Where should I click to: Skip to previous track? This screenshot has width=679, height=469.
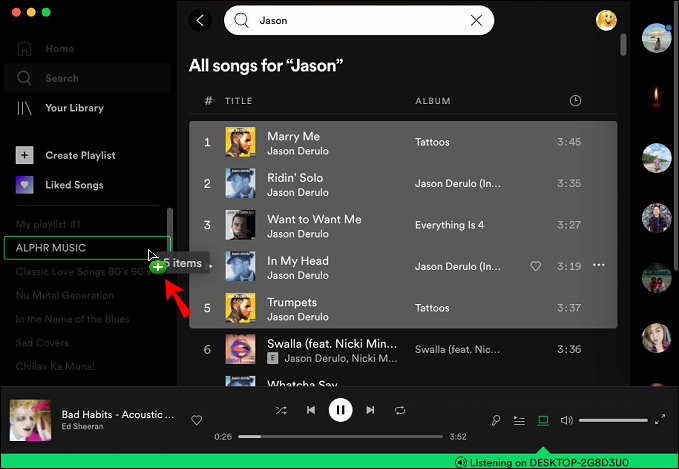point(311,410)
